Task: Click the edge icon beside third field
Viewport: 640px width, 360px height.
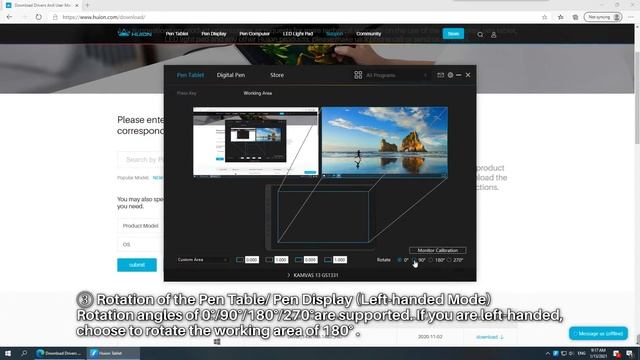Action: click(298, 260)
